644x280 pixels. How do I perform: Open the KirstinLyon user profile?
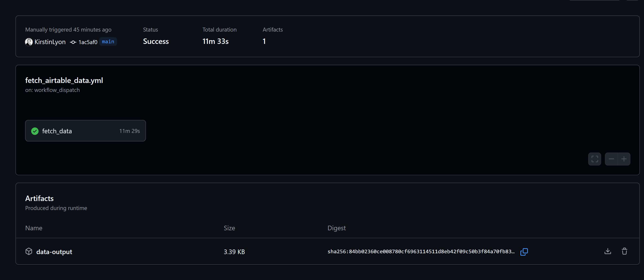[50, 42]
